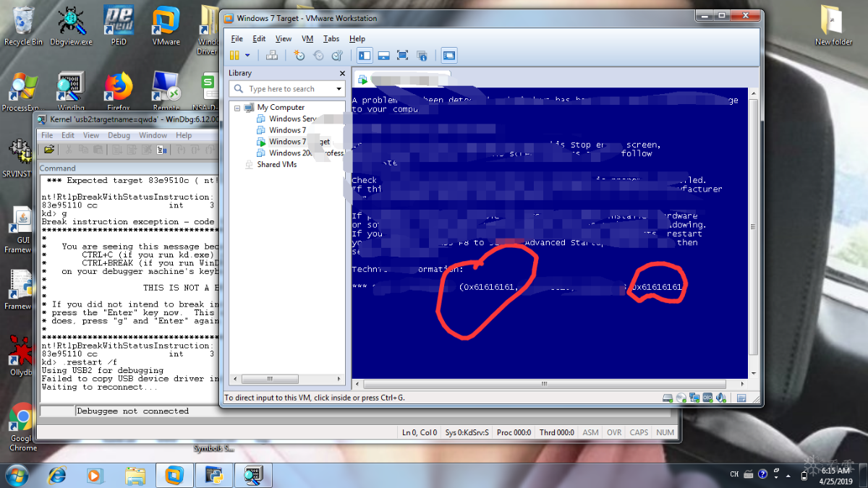
Task: Open WinDbg File menu
Action: tap(47, 135)
